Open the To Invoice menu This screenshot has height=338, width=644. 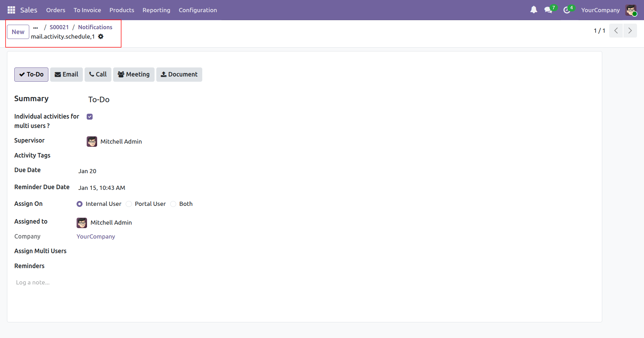click(x=87, y=10)
